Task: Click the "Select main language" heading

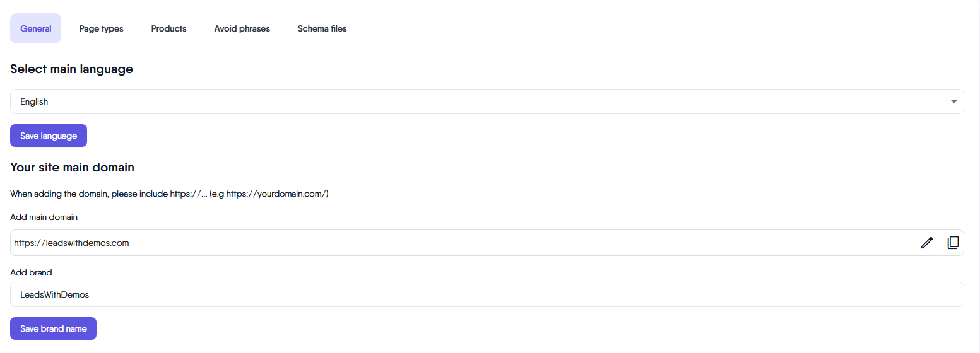Action: (71, 69)
